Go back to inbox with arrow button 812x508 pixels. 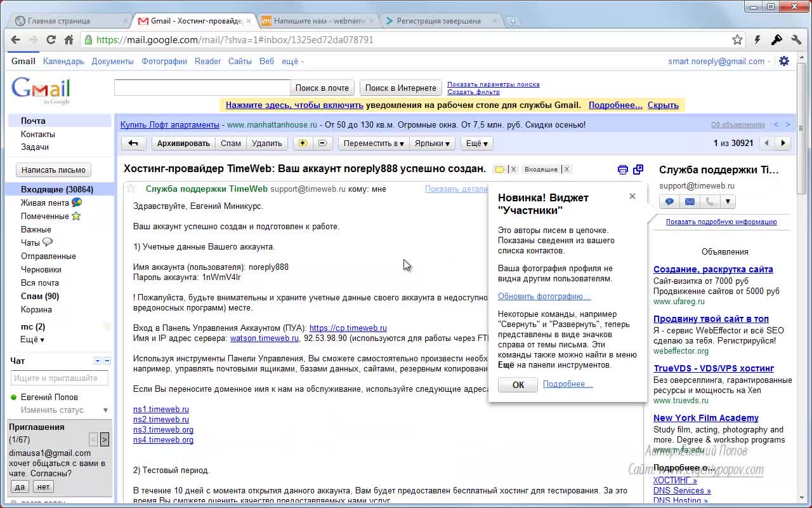[x=133, y=144]
